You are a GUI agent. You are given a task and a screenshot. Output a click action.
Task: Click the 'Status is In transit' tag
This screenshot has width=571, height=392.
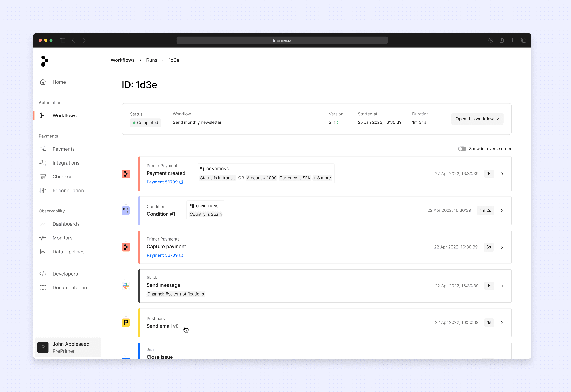click(217, 178)
